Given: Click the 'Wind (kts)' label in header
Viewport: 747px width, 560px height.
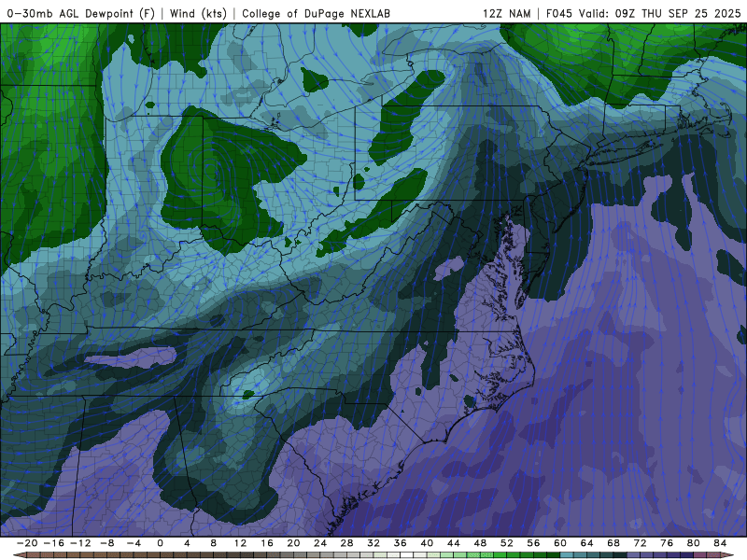Looking at the screenshot, I should (x=198, y=13).
